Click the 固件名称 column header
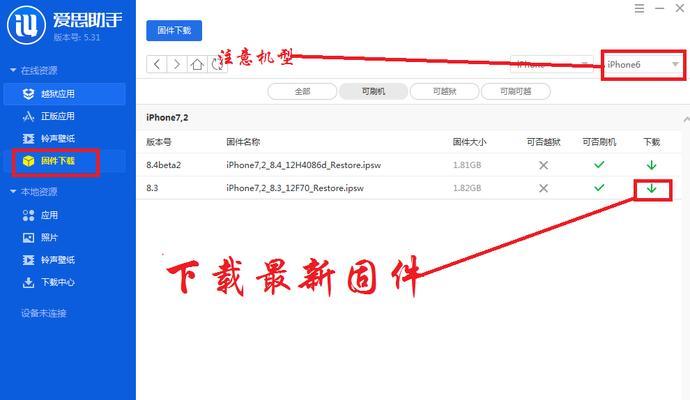The width and height of the screenshot is (690, 400). click(x=243, y=142)
